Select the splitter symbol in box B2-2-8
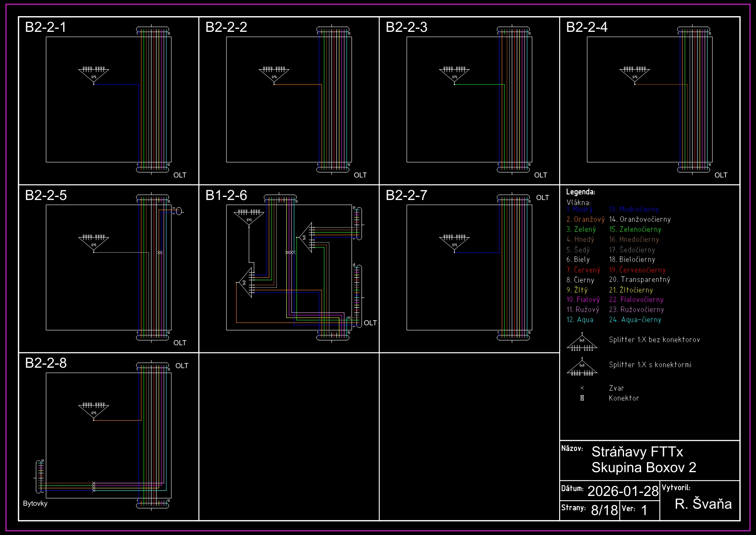 94,411
